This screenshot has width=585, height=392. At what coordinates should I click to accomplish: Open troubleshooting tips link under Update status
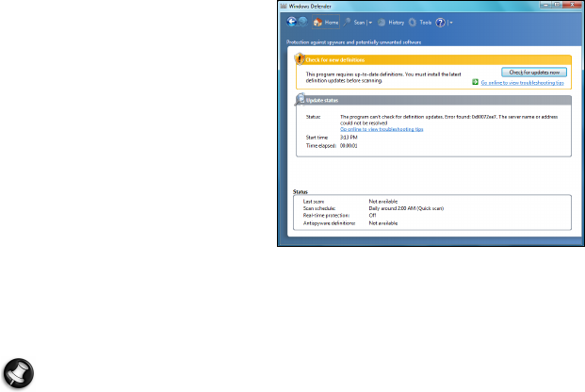pos(382,129)
